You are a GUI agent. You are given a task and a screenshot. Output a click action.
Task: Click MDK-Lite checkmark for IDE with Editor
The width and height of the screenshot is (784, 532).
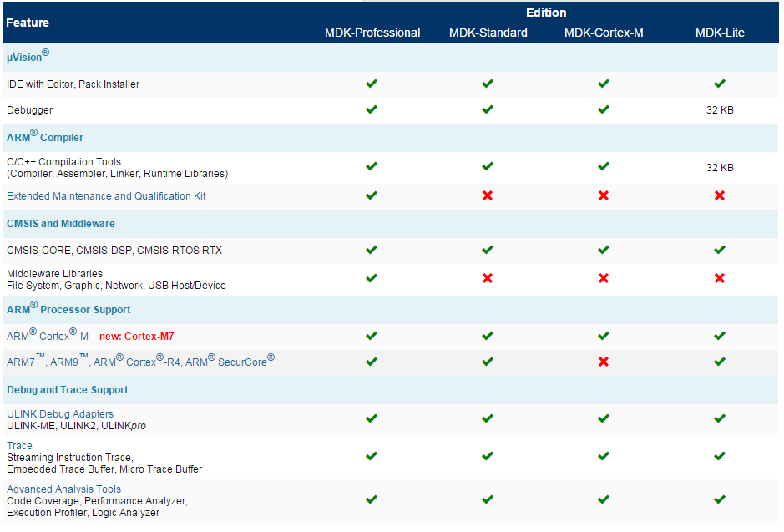pyautogui.click(x=720, y=84)
